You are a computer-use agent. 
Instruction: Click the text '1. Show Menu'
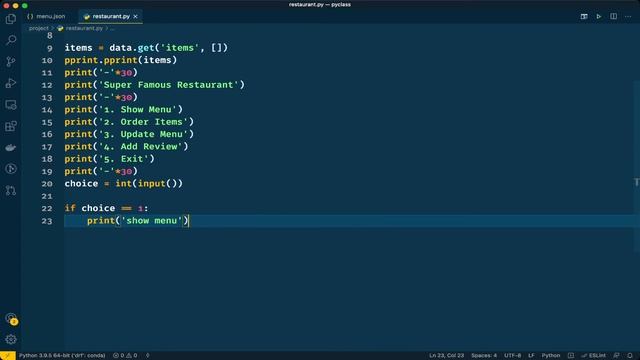tap(138, 109)
